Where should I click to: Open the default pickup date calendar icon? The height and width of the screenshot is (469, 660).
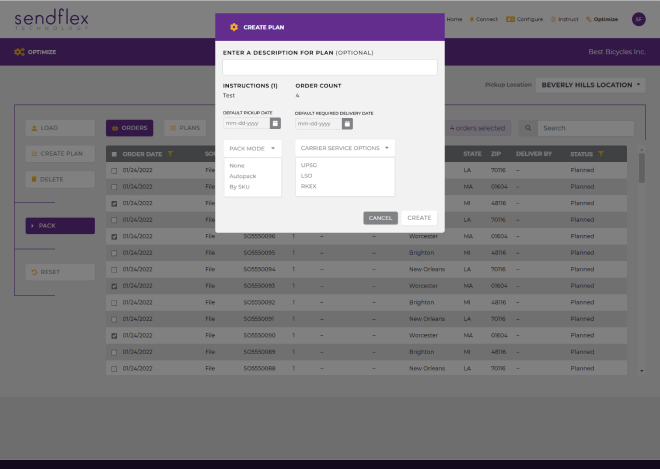point(275,124)
